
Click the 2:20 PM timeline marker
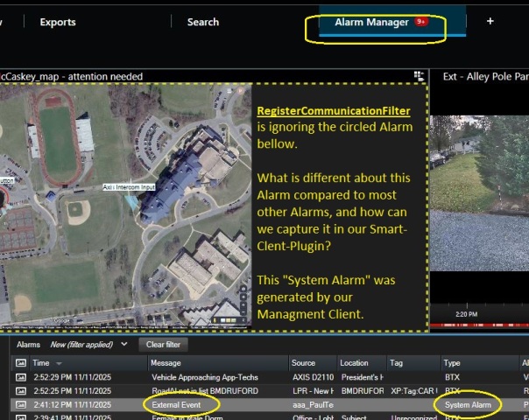click(x=466, y=312)
